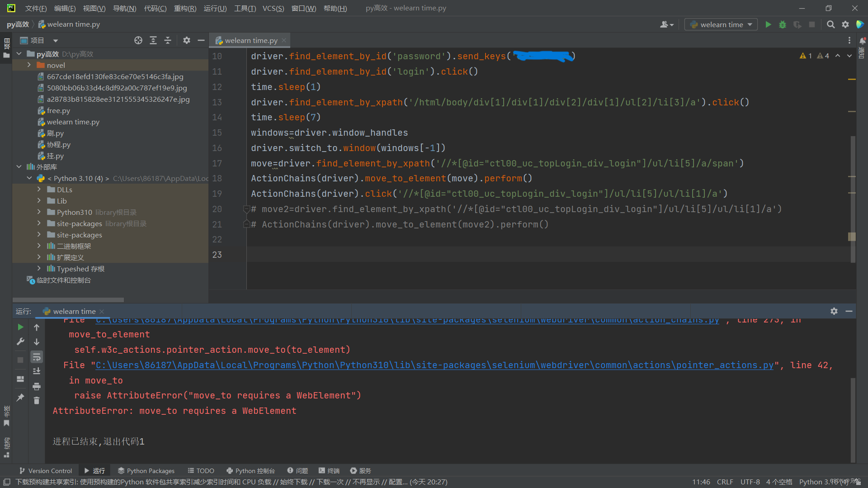Open Search Everywhere with magnifier icon

click(x=831, y=24)
